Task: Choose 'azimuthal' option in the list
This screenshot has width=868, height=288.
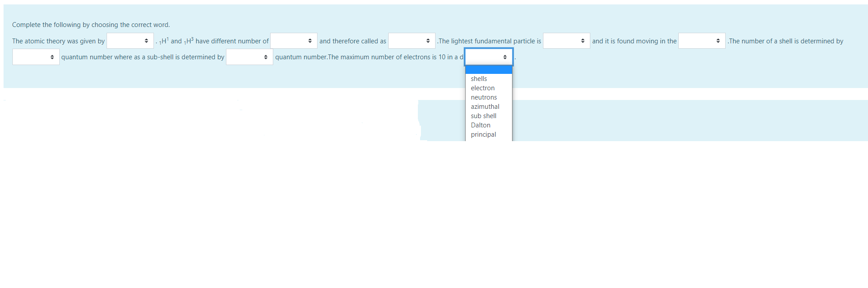Action: point(489,107)
